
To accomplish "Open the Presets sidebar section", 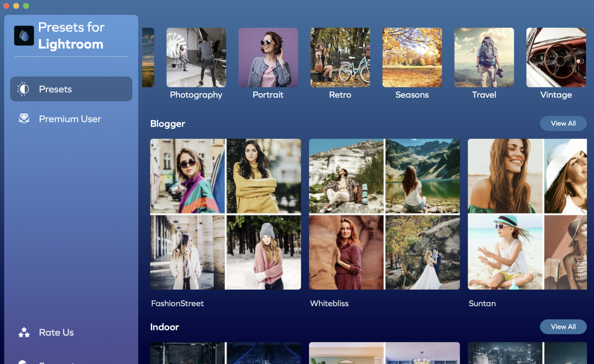I will point(71,89).
